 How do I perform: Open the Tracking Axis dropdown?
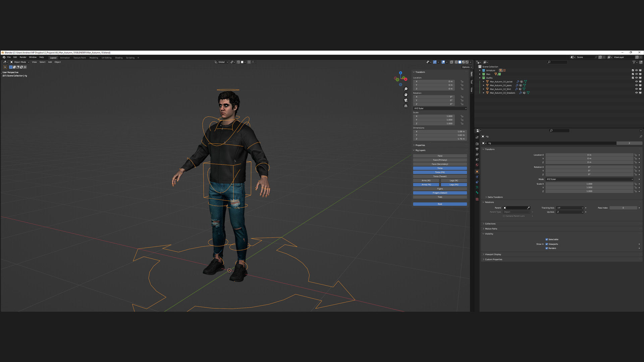[x=570, y=208]
